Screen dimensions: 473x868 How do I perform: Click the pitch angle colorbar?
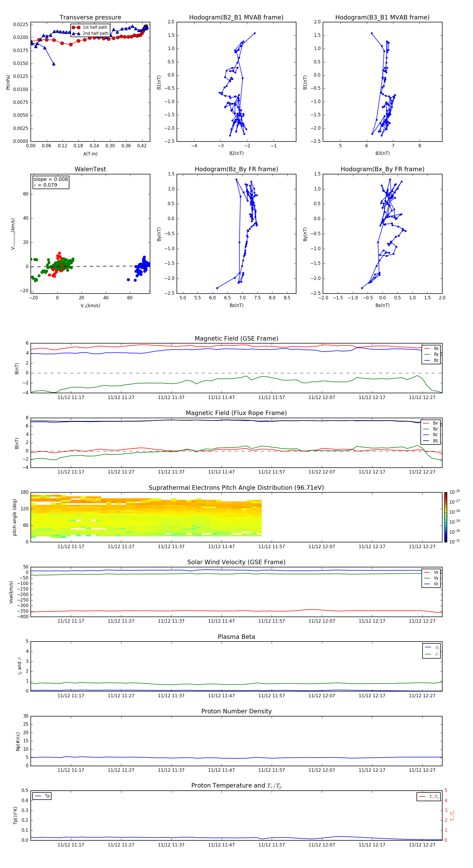[446, 517]
